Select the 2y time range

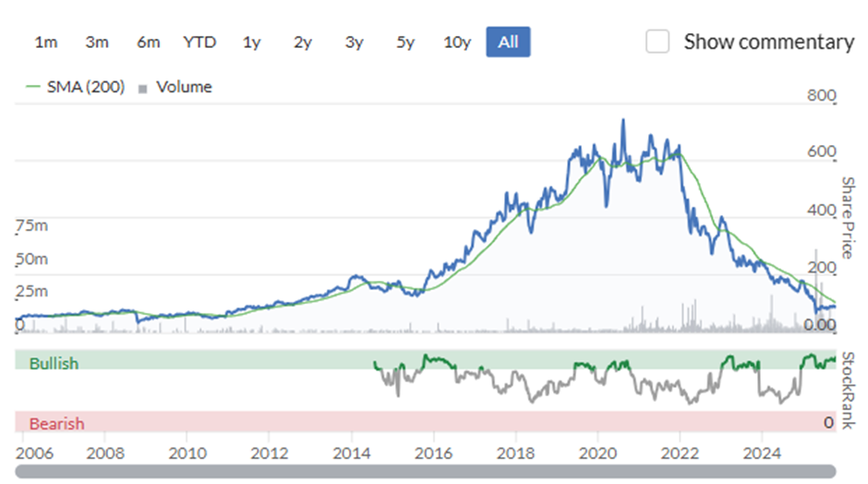click(x=303, y=42)
